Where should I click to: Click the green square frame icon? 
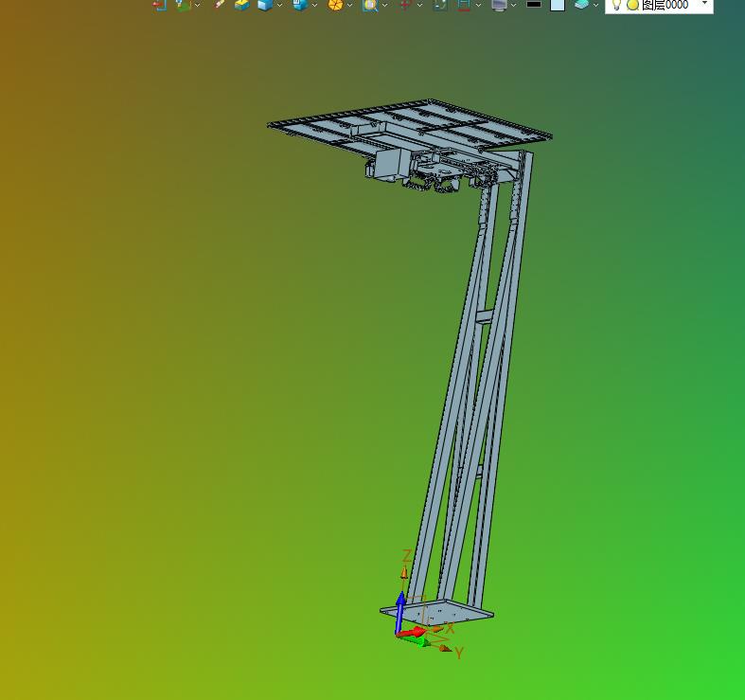[x=440, y=5]
